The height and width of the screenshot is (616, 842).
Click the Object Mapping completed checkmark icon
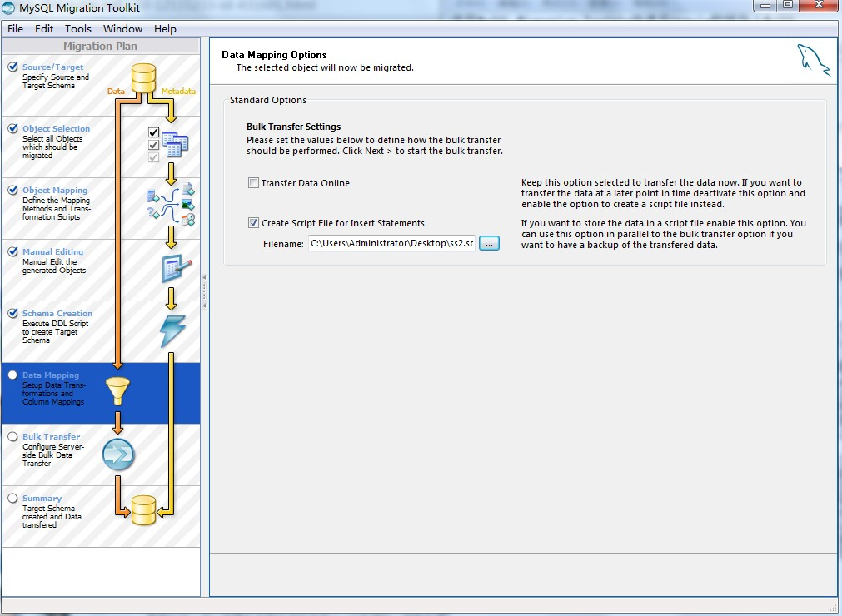pos(12,190)
